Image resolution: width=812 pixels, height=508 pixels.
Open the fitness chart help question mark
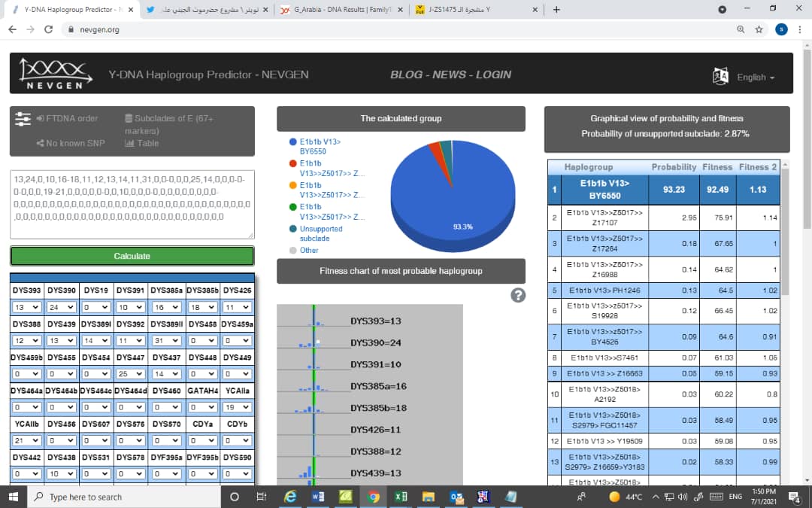point(518,295)
